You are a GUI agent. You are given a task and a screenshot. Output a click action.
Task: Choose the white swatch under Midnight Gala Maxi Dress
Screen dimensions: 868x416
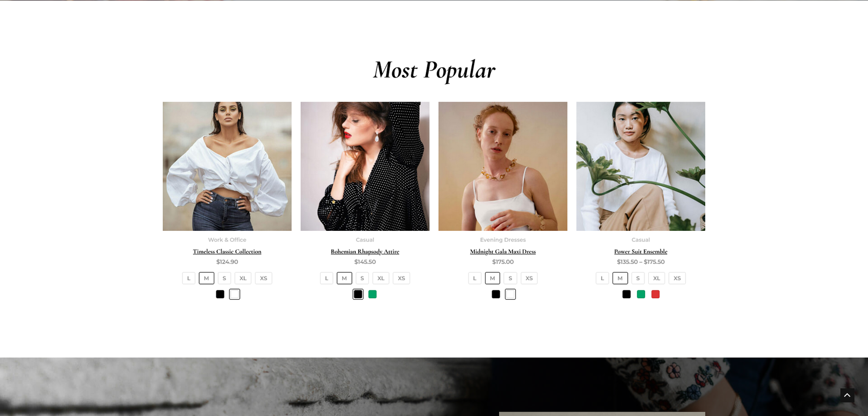pyautogui.click(x=510, y=294)
